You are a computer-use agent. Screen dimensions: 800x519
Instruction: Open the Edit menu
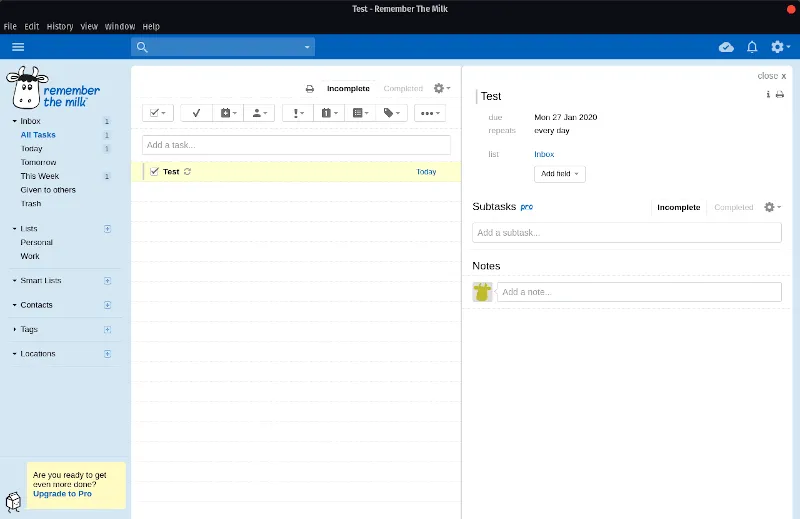[x=32, y=27]
